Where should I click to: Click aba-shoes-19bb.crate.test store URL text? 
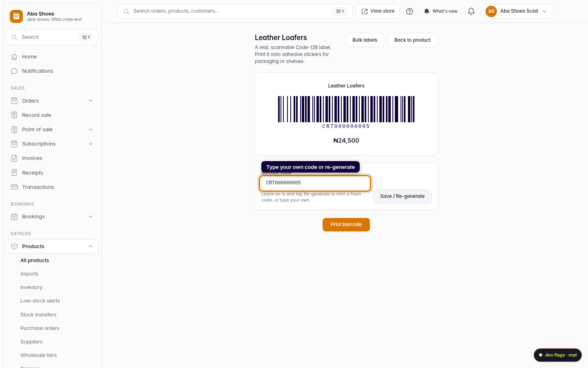click(54, 19)
